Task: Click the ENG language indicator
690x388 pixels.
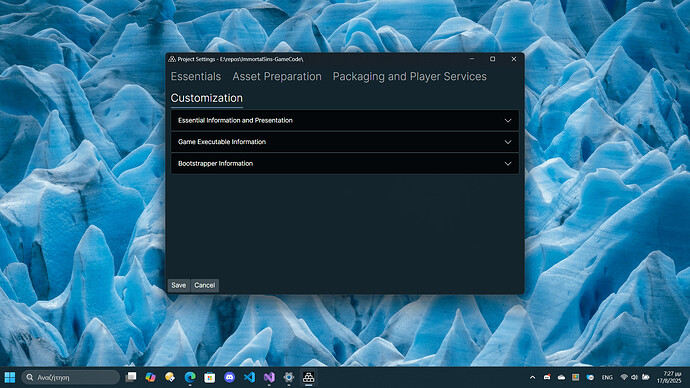Action: 607,377
